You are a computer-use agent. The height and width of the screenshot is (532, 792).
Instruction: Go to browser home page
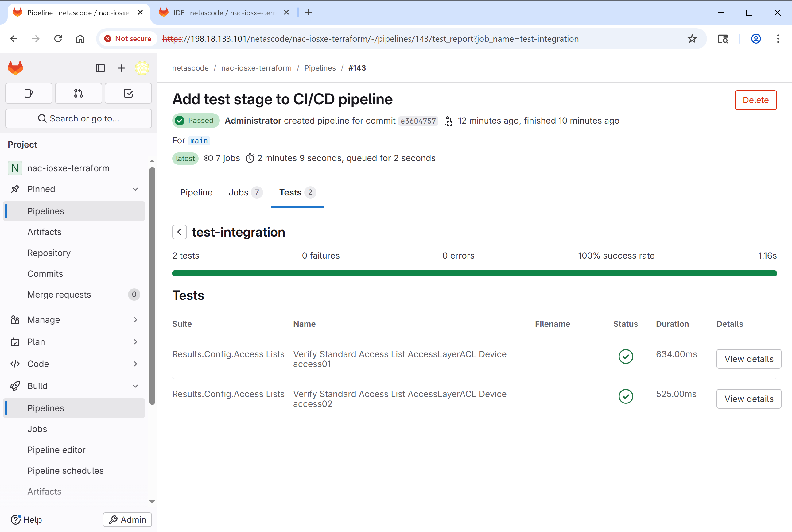tap(80, 39)
